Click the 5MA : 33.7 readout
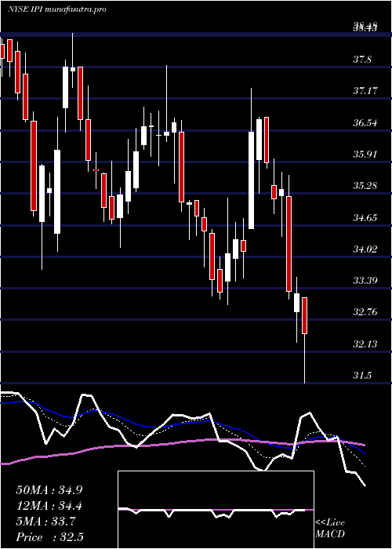This screenshot has height=549, width=392. (x=45, y=522)
